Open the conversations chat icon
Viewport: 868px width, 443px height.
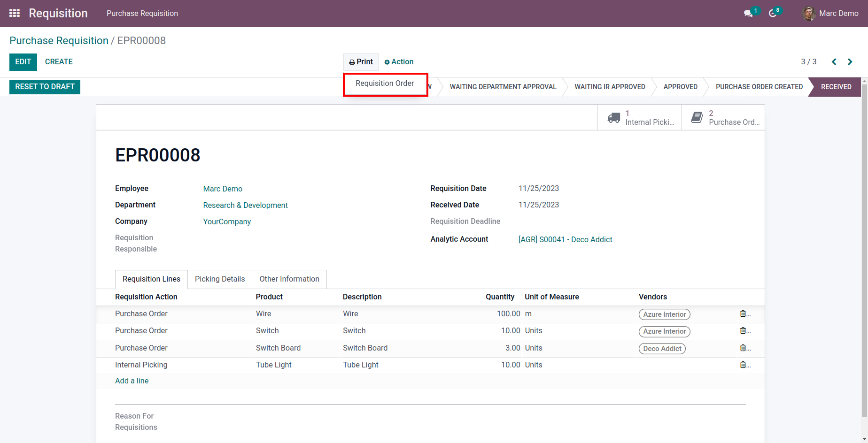(748, 14)
